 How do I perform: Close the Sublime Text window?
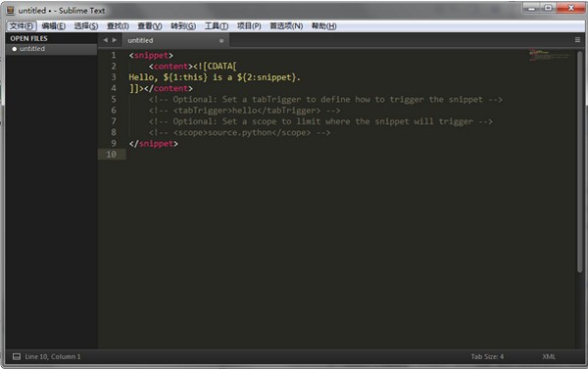[570, 8]
